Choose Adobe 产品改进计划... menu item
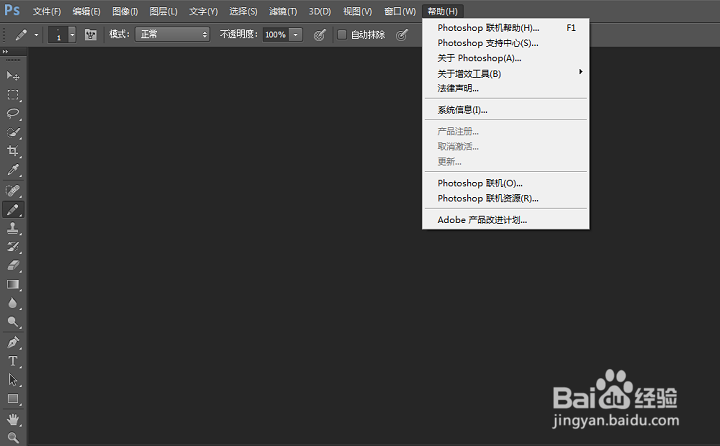The height and width of the screenshot is (446, 720). 506,220
